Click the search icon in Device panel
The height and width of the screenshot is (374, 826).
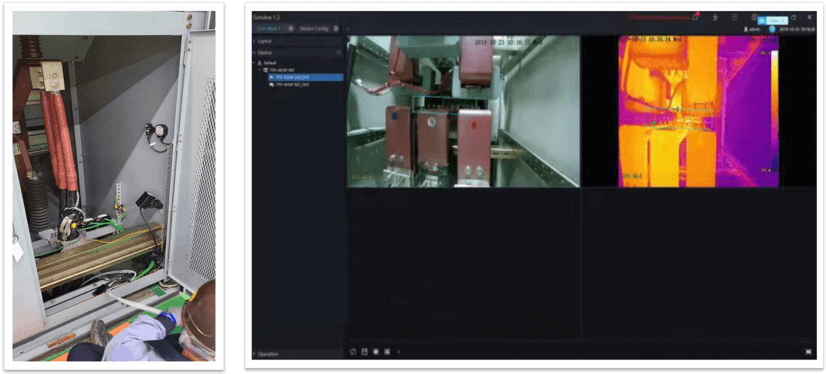click(339, 53)
